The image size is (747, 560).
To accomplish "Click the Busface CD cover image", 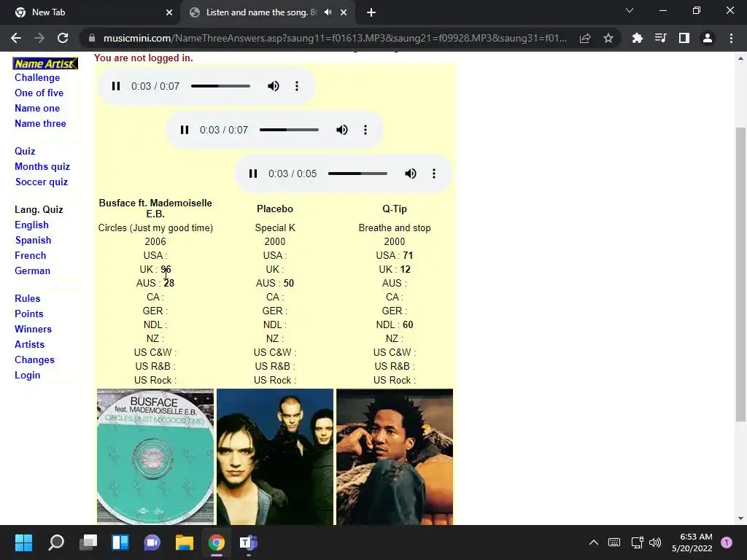I will click(x=155, y=456).
